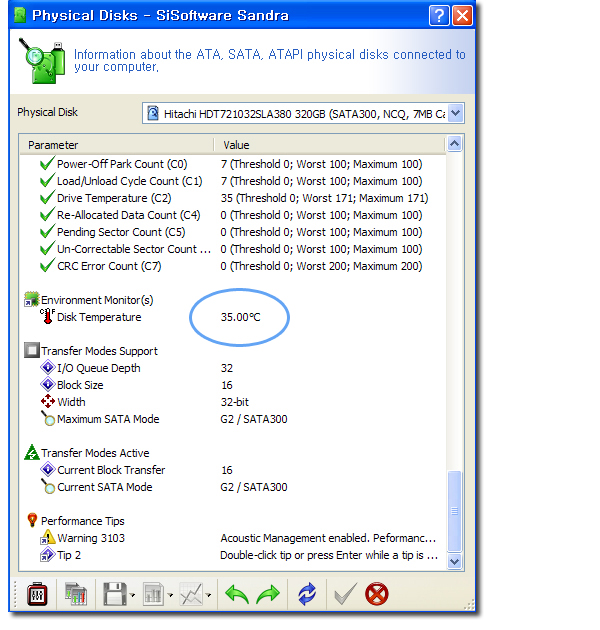The width and height of the screenshot is (600, 630).
Task: Click the vertical scrollbar thumb
Action: pos(455,511)
